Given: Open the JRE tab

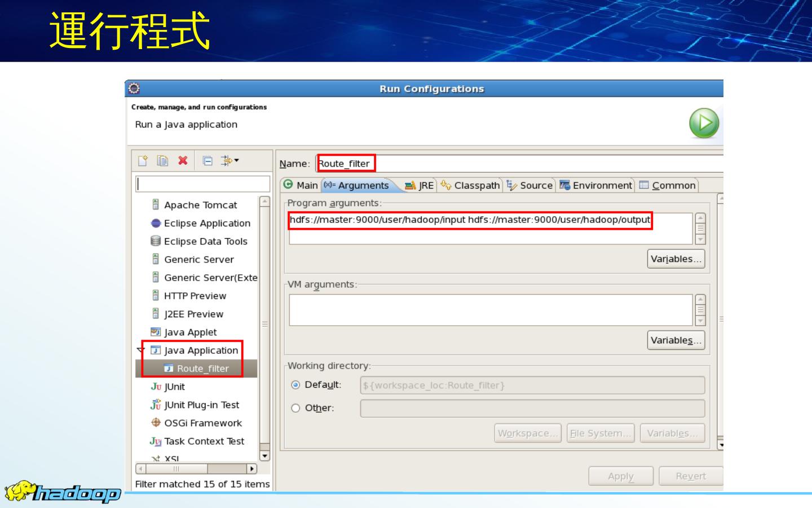Looking at the screenshot, I should (x=420, y=185).
